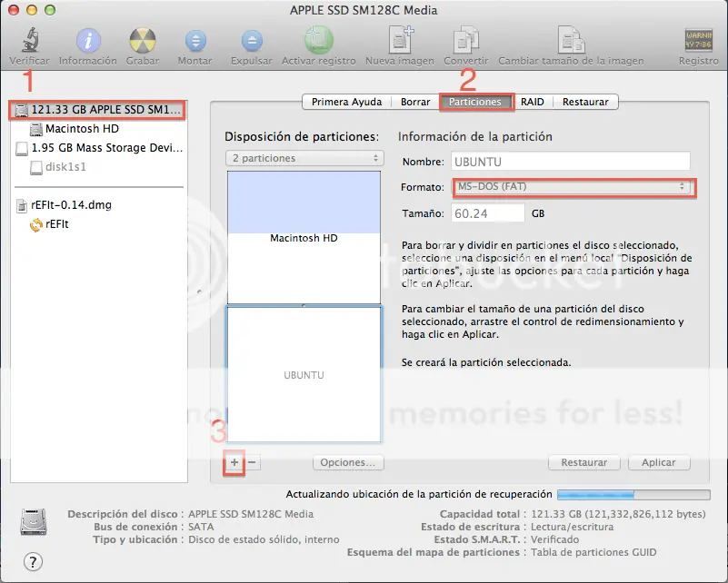The width and height of the screenshot is (728, 583).
Task: Open the Registro log icon
Action: [x=699, y=40]
